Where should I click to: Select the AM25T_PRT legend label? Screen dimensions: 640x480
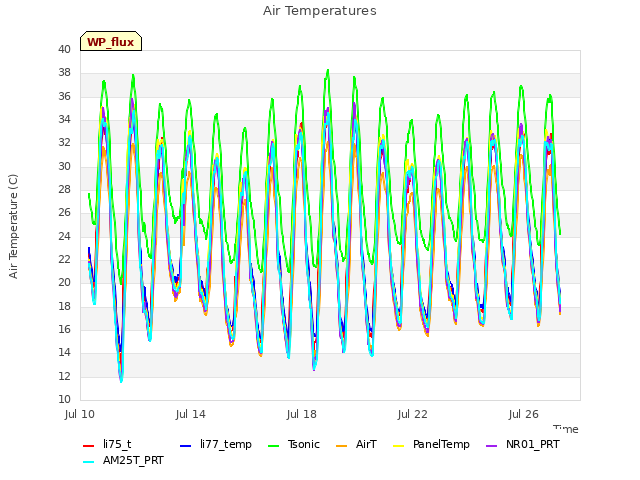(133, 460)
